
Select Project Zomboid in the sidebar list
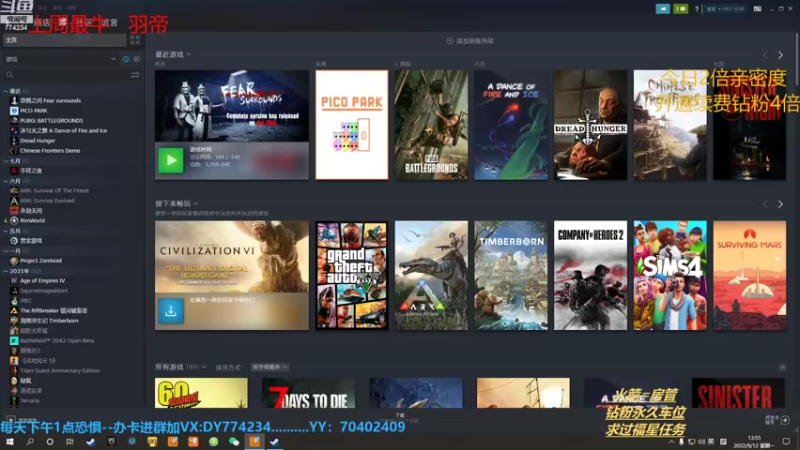click(41, 261)
